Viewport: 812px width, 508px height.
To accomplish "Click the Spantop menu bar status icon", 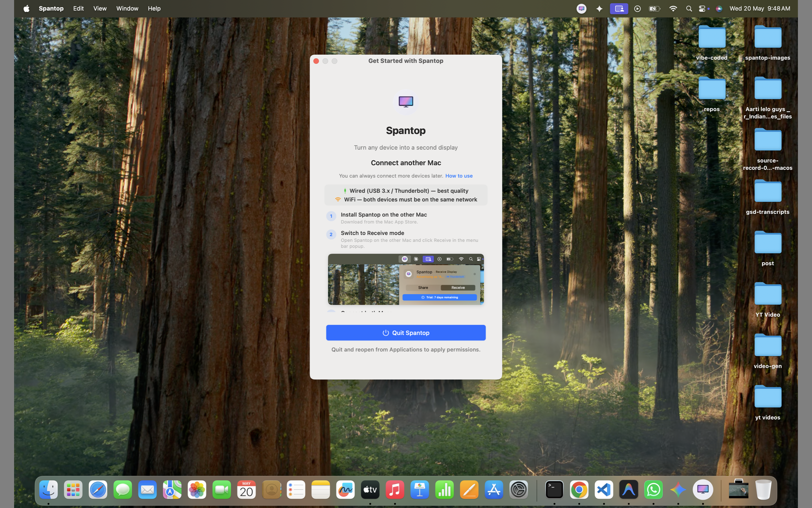I will coord(581,8).
